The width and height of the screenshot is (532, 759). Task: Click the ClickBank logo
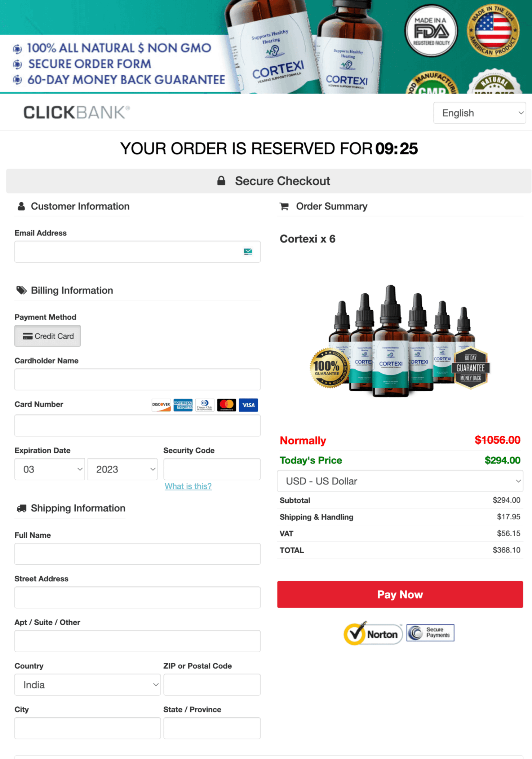[76, 112]
